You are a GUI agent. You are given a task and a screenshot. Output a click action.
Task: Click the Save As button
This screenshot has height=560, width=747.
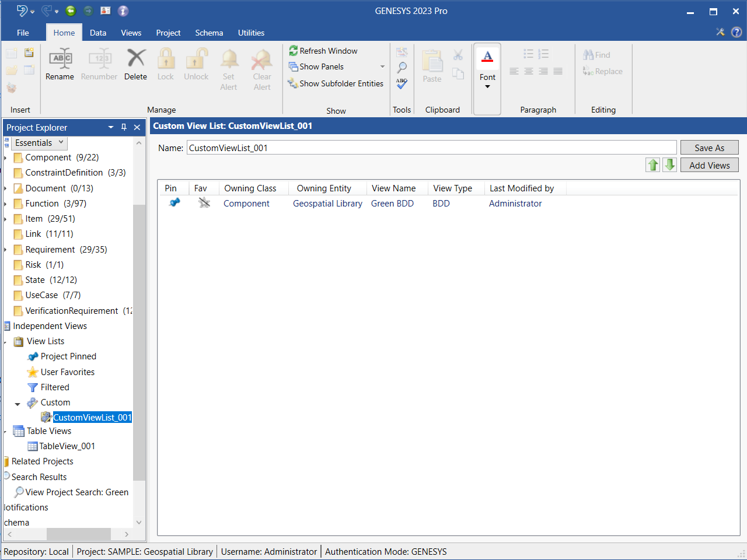click(x=709, y=148)
